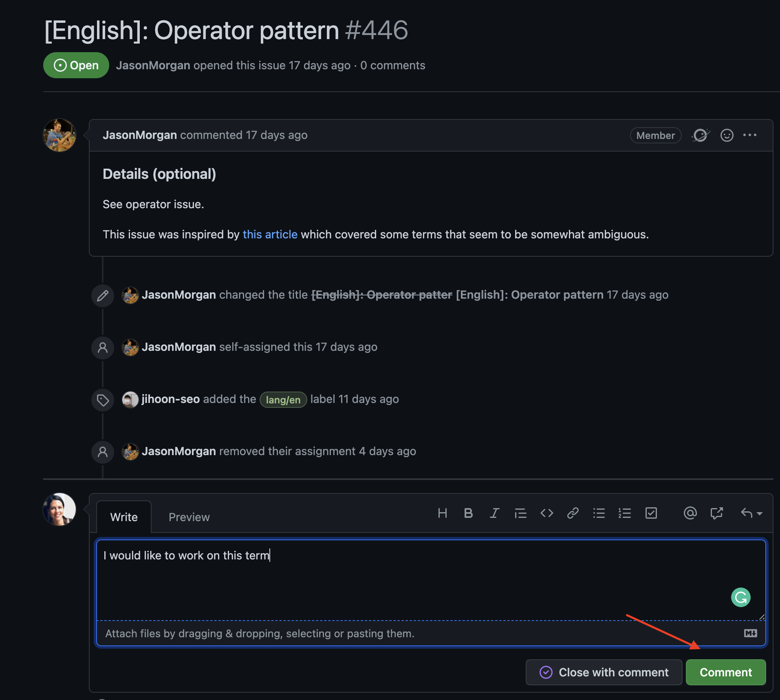Insert a quote block
Viewport: 780px width, 700px height.
click(x=520, y=513)
